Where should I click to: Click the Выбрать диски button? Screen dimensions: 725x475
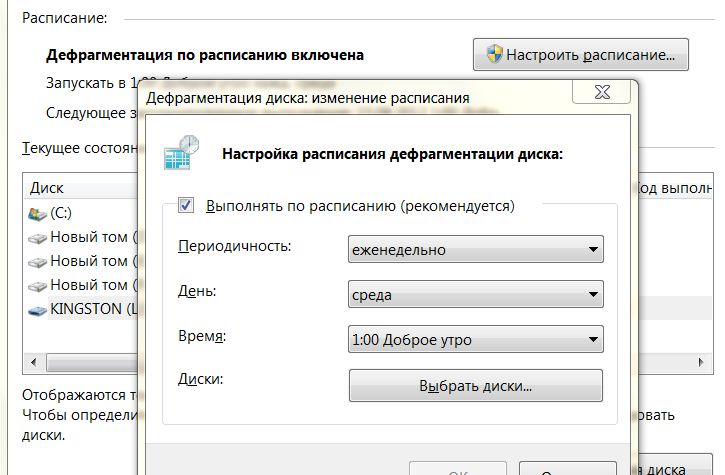476,385
